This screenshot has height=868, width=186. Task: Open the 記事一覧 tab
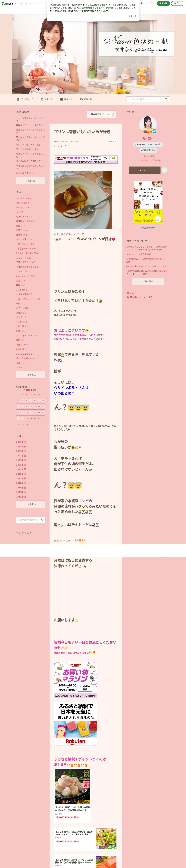[47, 99]
